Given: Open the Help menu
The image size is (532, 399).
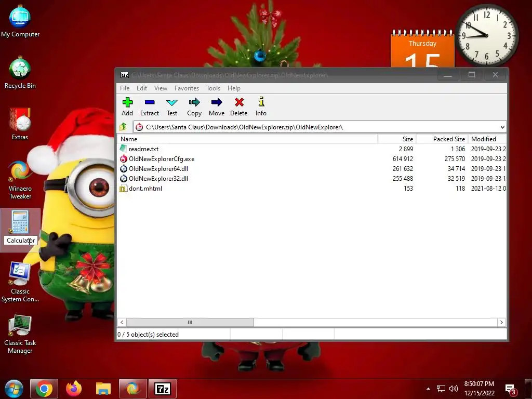Looking at the screenshot, I should pyautogui.click(x=234, y=88).
